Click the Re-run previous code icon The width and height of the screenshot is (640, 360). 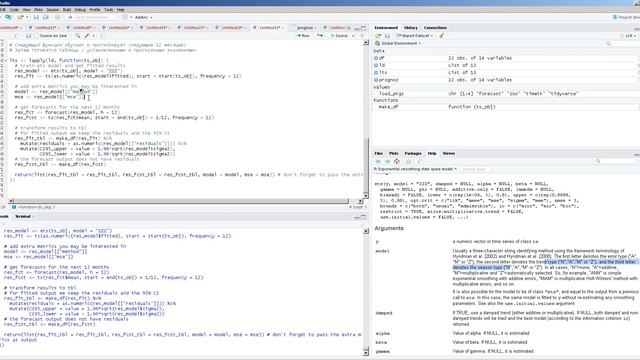[x=320, y=36]
